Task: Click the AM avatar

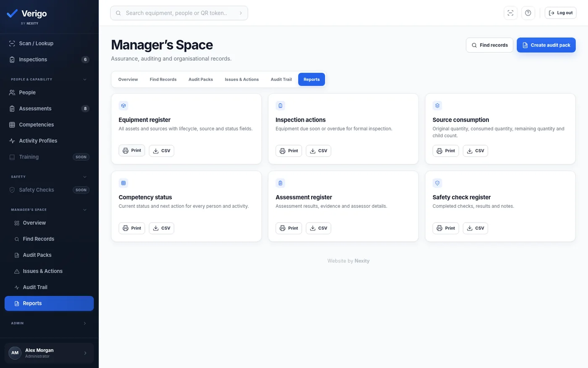Action: (15, 353)
